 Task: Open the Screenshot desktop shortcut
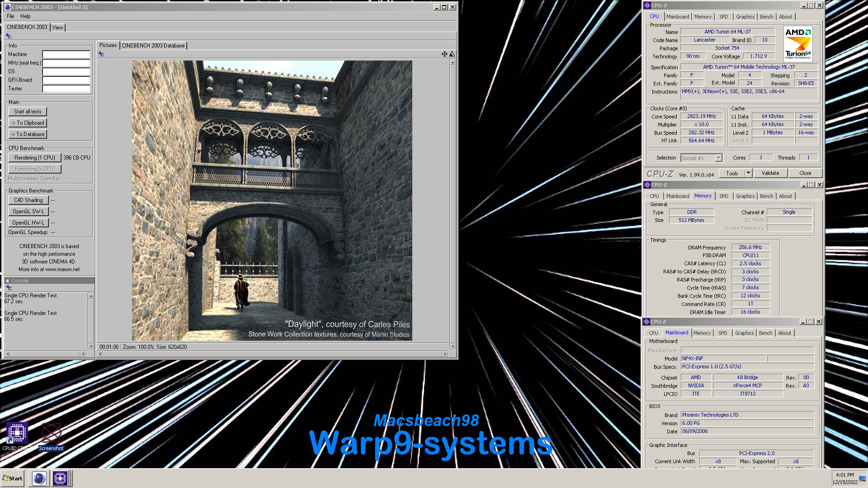click(x=51, y=436)
